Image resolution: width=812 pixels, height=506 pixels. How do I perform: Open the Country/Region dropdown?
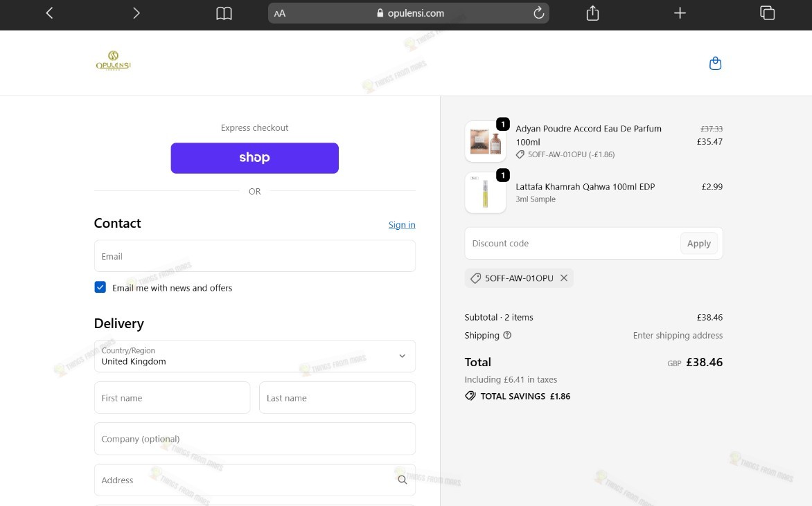[255, 356]
